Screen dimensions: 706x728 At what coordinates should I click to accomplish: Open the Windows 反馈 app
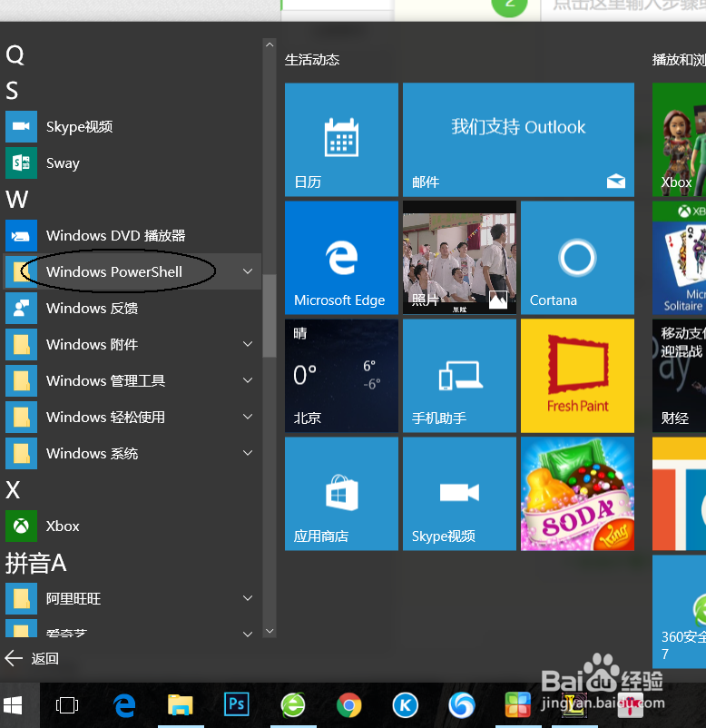(x=132, y=308)
